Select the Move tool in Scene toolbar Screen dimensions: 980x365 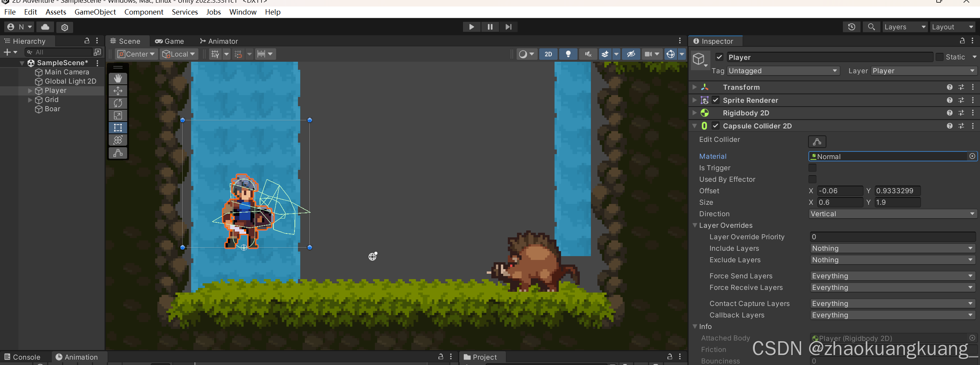point(118,91)
